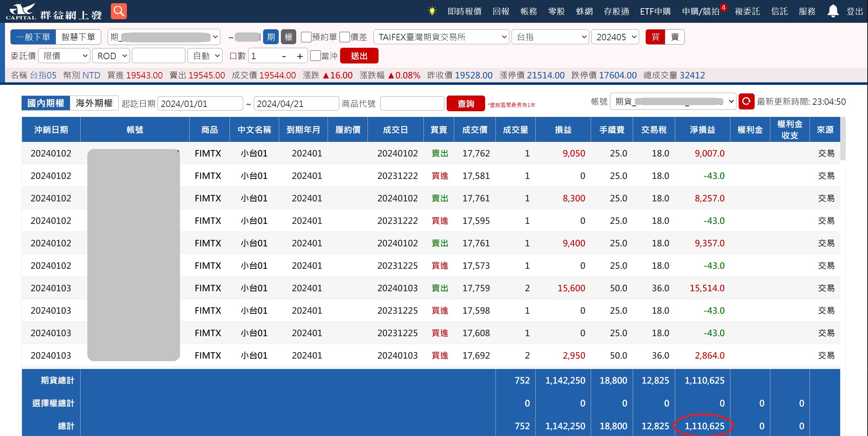Click the red 查詢 query button
This screenshot has width=868, height=436.
(x=466, y=104)
